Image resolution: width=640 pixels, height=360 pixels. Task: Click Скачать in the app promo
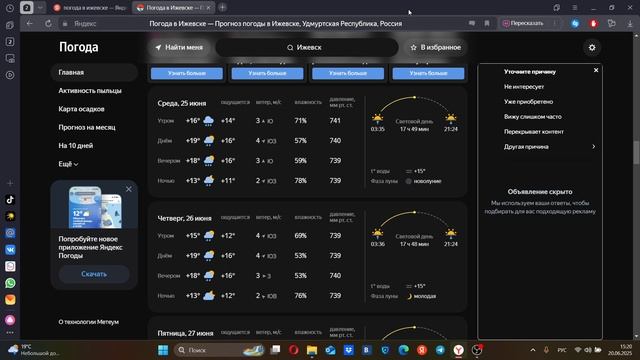tap(94, 274)
